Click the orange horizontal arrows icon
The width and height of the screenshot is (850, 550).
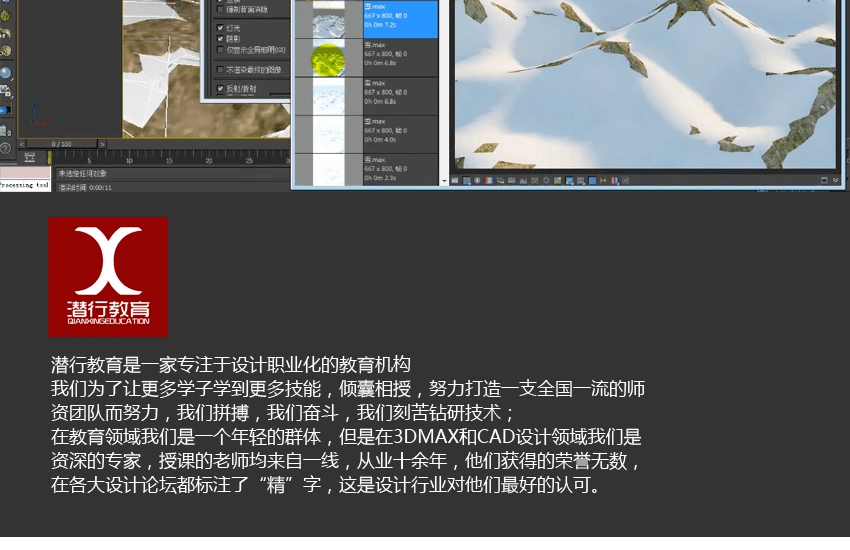[x=603, y=180]
